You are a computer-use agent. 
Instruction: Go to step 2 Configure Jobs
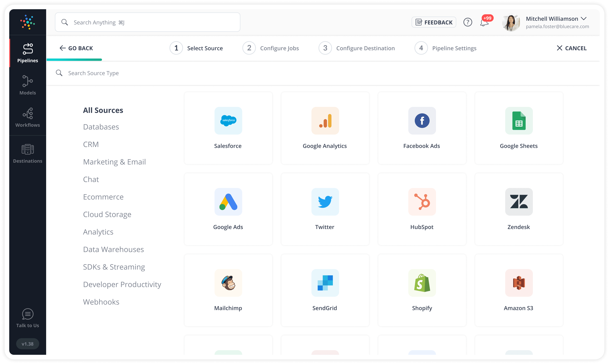[x=271, y=48]
